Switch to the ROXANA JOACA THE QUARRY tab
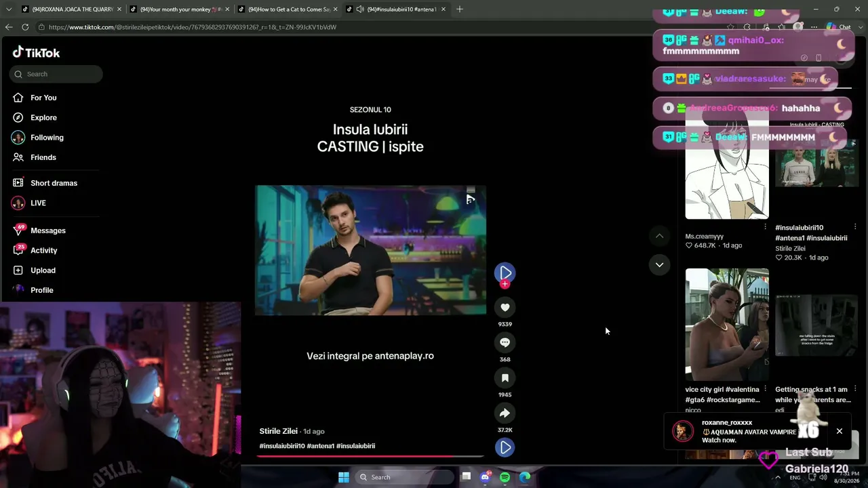868x488 pixels. coord(71,9)
